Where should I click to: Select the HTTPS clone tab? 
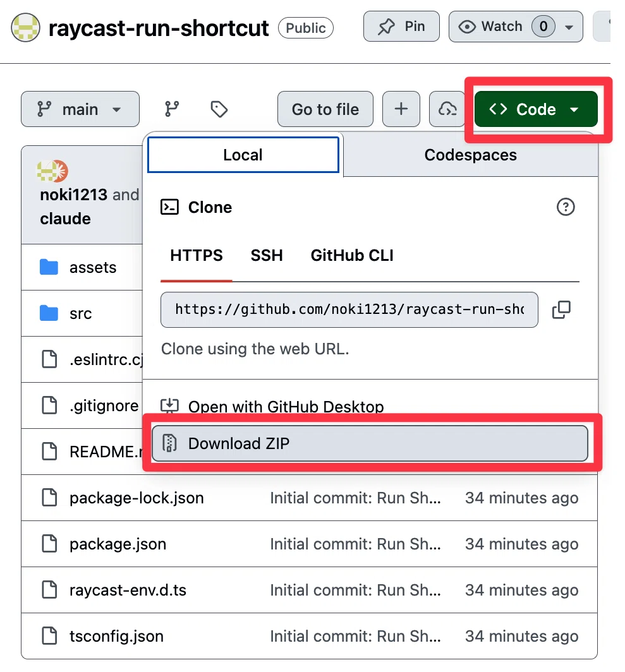pos(197,255)
